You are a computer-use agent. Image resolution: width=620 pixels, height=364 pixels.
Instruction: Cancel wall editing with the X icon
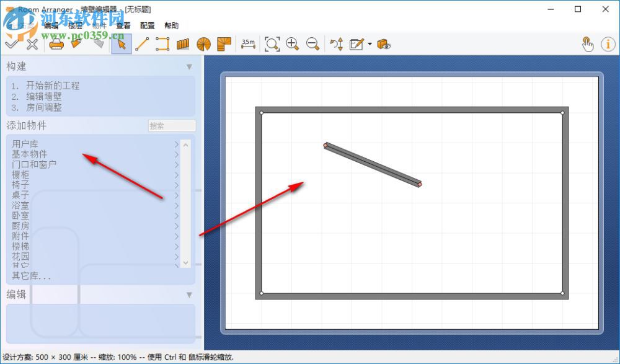point(32,44)
